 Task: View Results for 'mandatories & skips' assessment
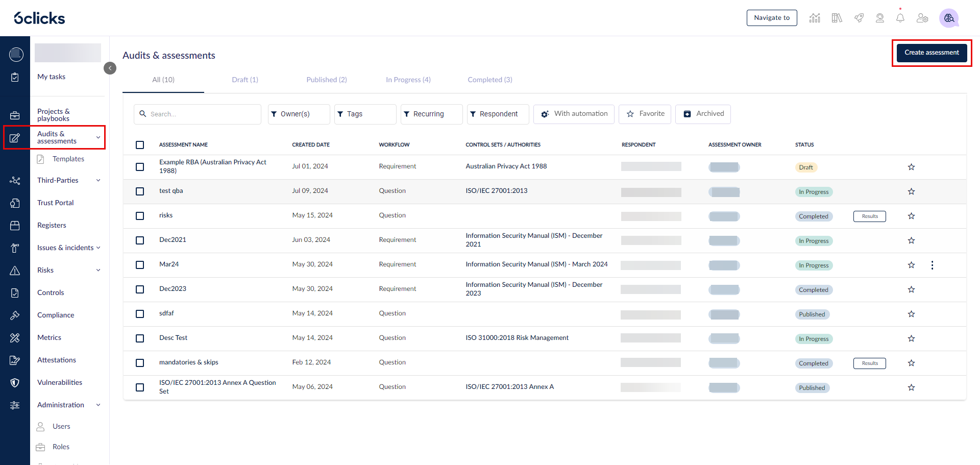(869, 363)
